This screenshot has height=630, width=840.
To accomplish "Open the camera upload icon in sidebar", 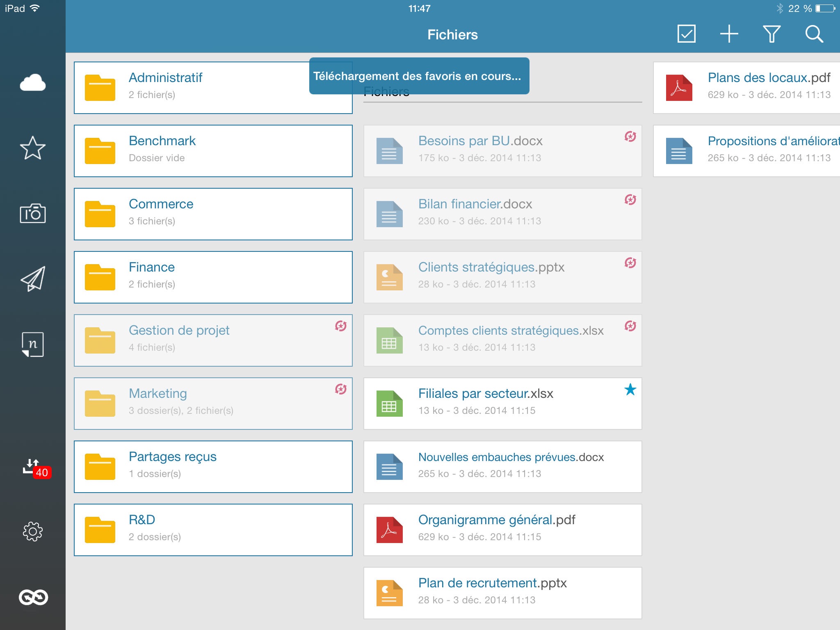I will point(33,213).
